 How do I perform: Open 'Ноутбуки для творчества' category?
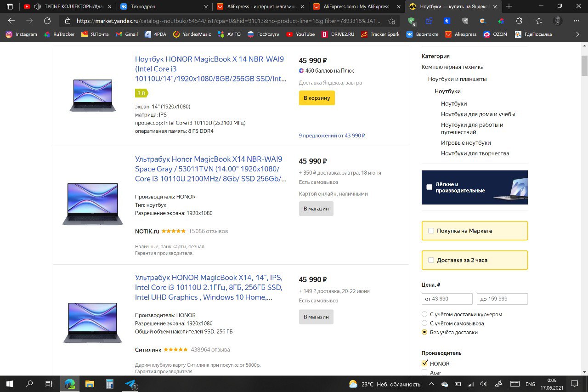[x=475, y=153]
